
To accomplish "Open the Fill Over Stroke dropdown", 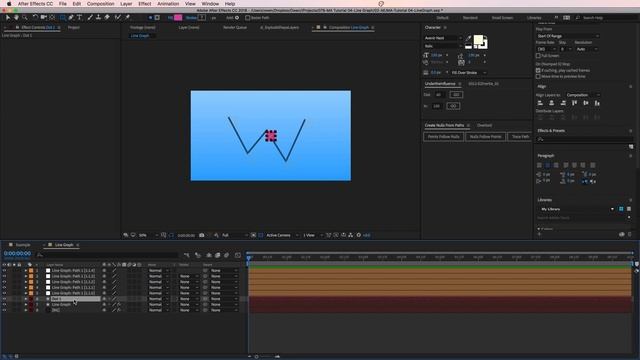I will point(469,73).
